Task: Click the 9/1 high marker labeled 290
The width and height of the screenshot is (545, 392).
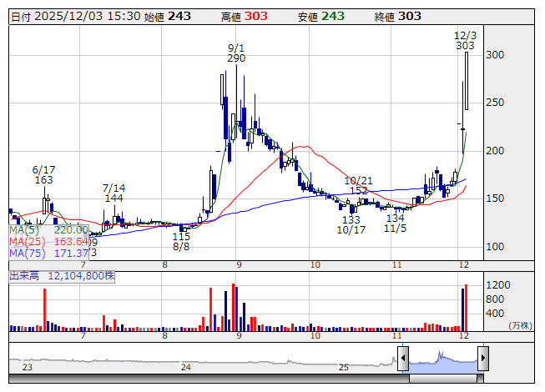Action: (236, 53)
